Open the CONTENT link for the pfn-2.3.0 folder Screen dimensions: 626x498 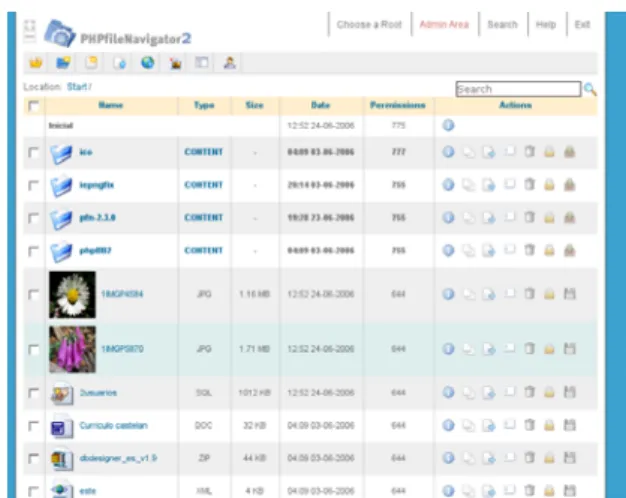point(204,218)
